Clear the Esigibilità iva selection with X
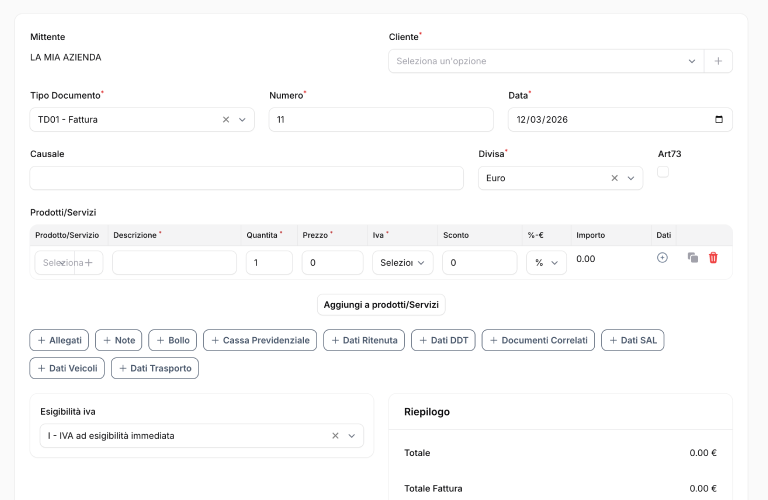768x500 pixels. click(336, 436)
